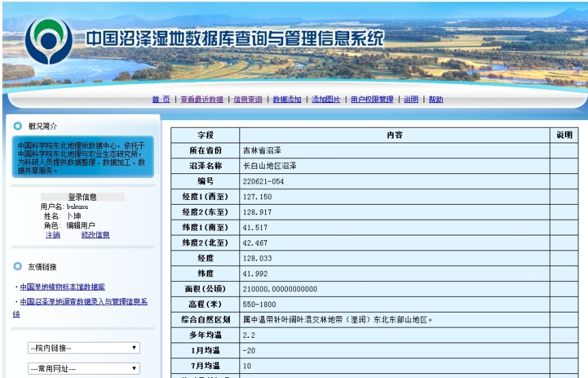
Task: Select 信息查询 from the navigation bar
Action: coord(248,100)
